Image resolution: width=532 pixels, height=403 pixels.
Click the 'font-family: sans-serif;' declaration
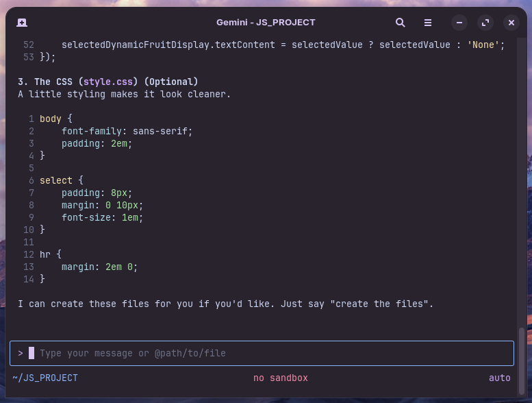[x=127, y=132]
